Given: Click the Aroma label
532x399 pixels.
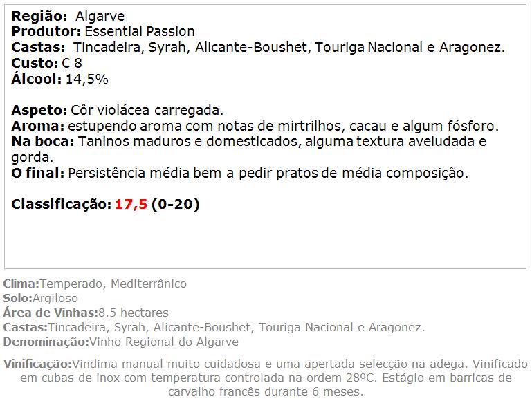Looking at the screenshot, I should pyautogui.click(x=37, y=126).
